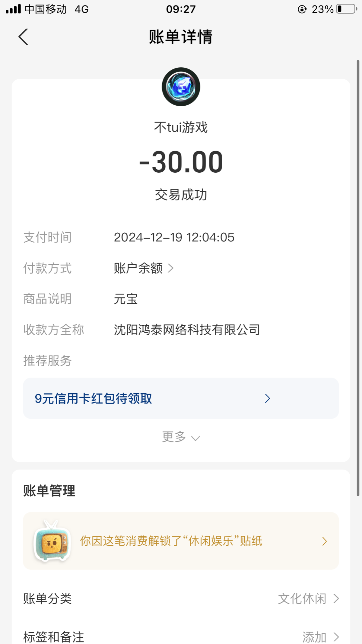The height and width of the screenshot is (644, 362).
Task: Tap the battery status icon
Action: pos(347,9)
